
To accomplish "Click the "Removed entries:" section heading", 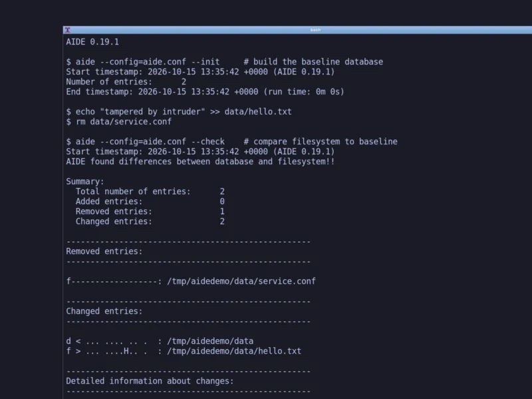I will coord(104,251).
